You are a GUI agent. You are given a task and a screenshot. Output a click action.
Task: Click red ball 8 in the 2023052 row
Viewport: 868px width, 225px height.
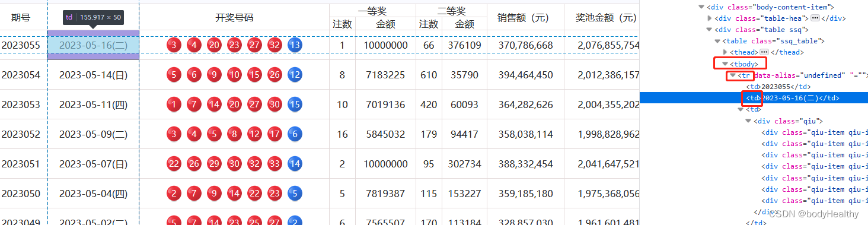point(234,134)
